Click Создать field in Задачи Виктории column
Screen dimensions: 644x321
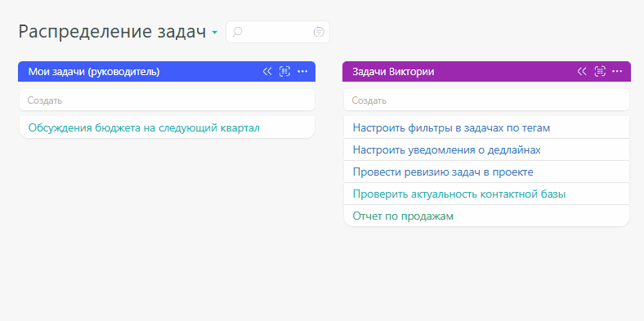486,100
